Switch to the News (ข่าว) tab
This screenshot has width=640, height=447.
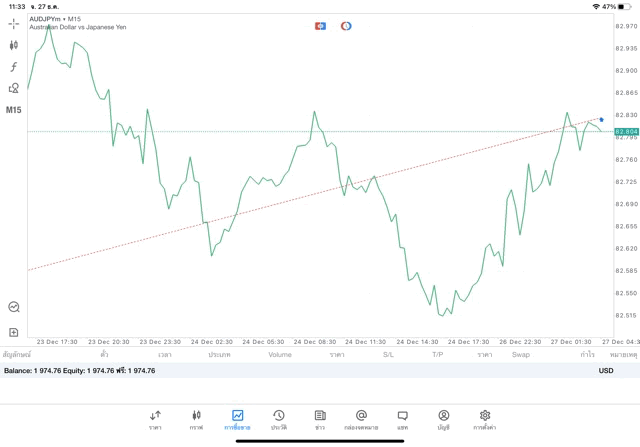319,419
